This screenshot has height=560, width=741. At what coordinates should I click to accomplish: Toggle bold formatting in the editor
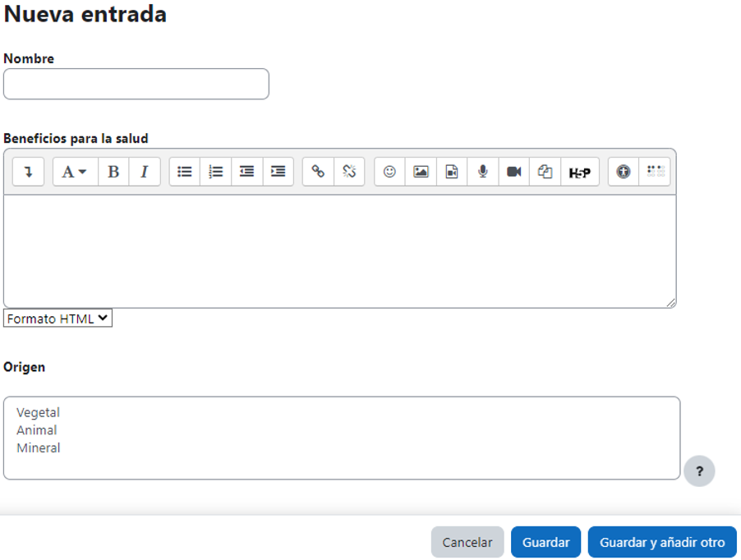pos(113,172)
